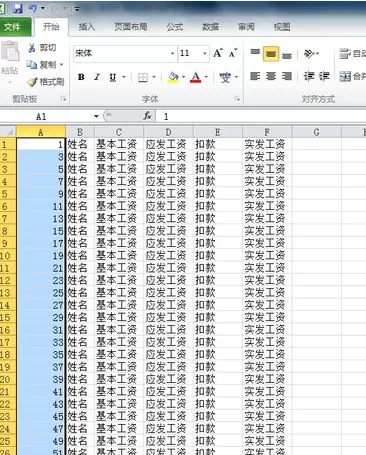Switch to the 公式 (Formulas) tab

coord(175,27)
